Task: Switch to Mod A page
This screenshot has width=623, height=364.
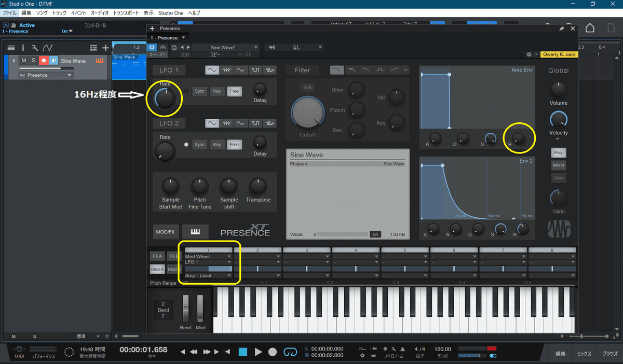Action: (157, 269)
